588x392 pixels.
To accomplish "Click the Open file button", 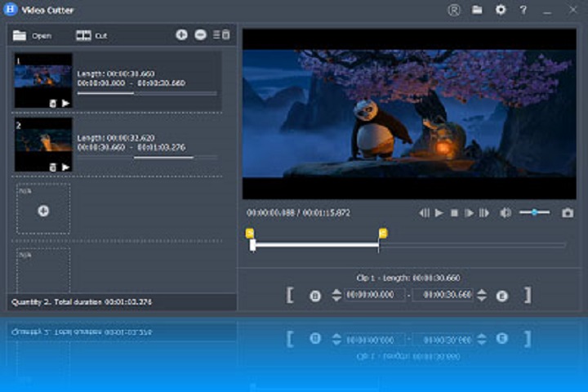I will 31,36.
